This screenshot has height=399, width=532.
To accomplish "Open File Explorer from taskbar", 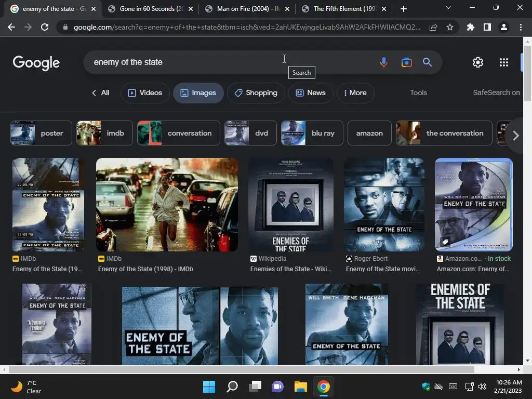I will pyautogui.click(x=301, y=387).
